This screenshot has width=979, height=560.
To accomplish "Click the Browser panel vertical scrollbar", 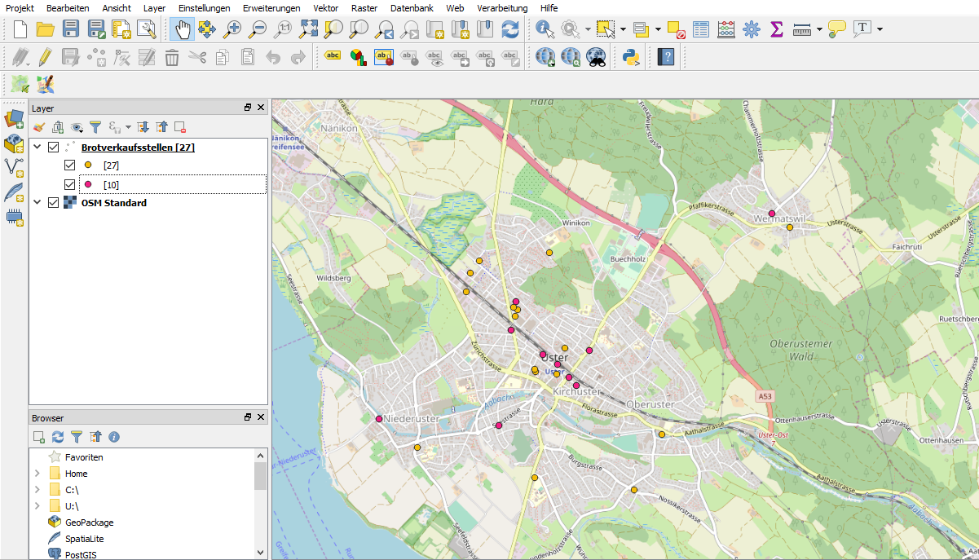I will click(261, 476).
